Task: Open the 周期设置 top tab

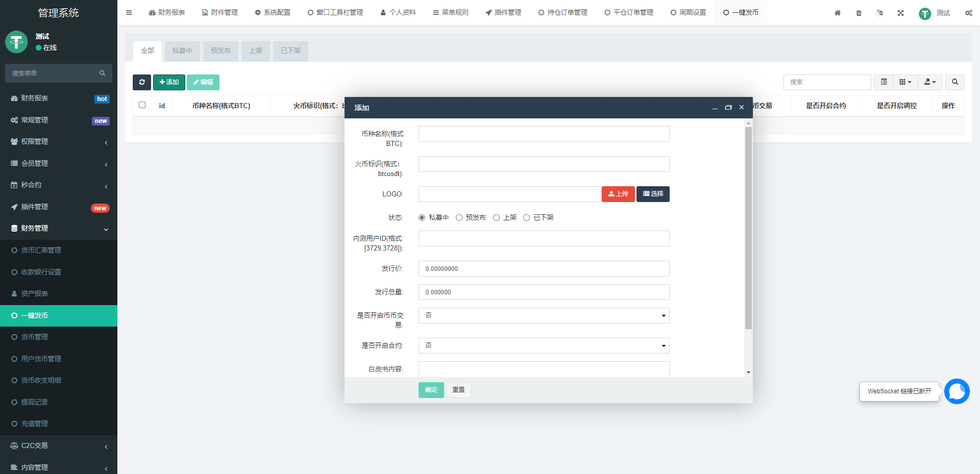Action: coord(688,13)
